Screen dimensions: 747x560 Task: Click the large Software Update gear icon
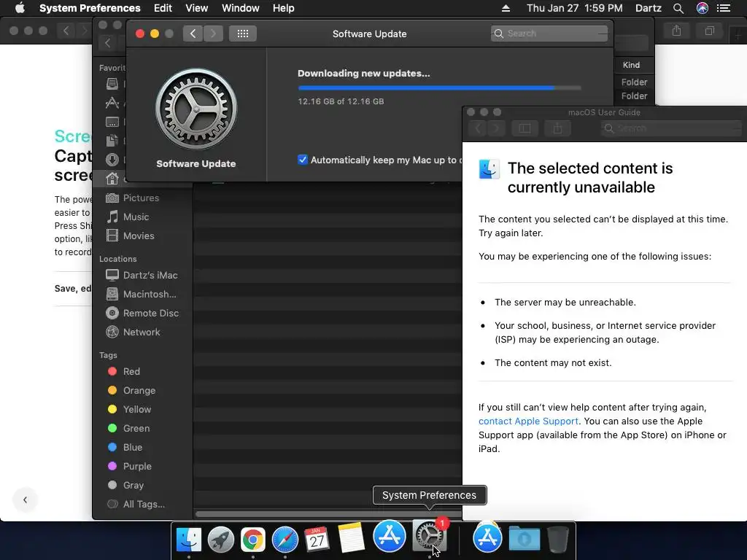(196, 109)
